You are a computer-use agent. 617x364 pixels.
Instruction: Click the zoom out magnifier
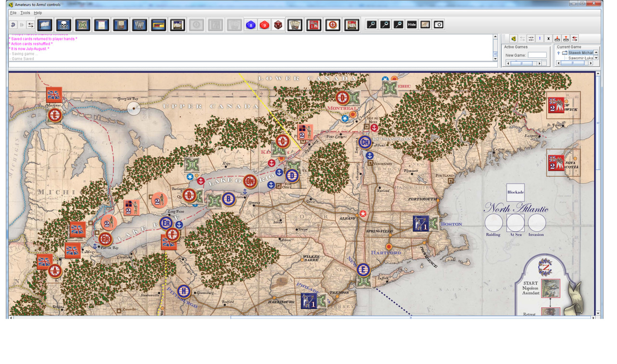coord(398,25)
